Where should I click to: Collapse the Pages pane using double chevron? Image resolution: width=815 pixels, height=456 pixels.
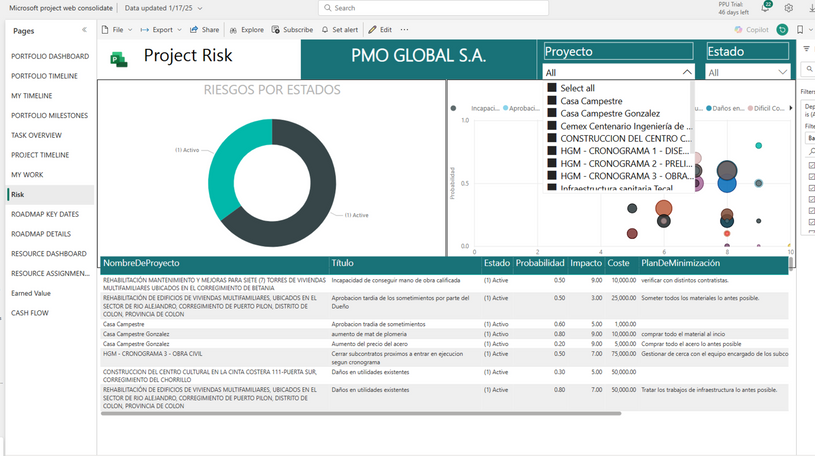(84, 30)
